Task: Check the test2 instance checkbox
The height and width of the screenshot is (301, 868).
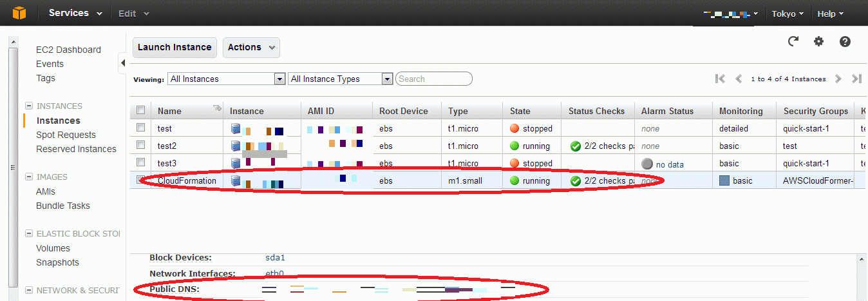Action: pos(140,145)
